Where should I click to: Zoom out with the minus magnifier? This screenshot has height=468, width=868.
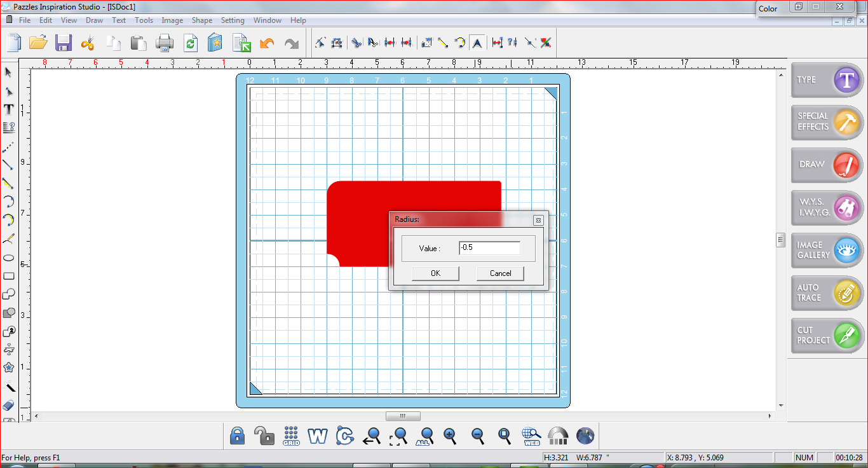click(478, 436)
